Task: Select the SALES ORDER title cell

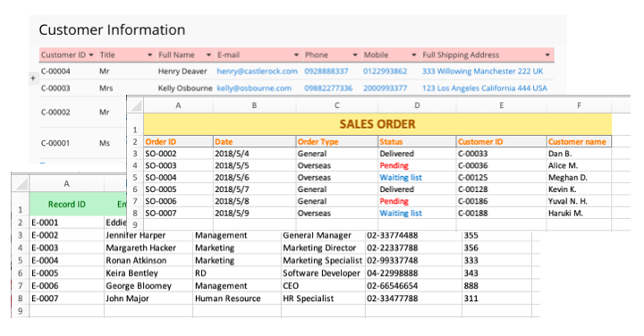Action: [377, 124]
